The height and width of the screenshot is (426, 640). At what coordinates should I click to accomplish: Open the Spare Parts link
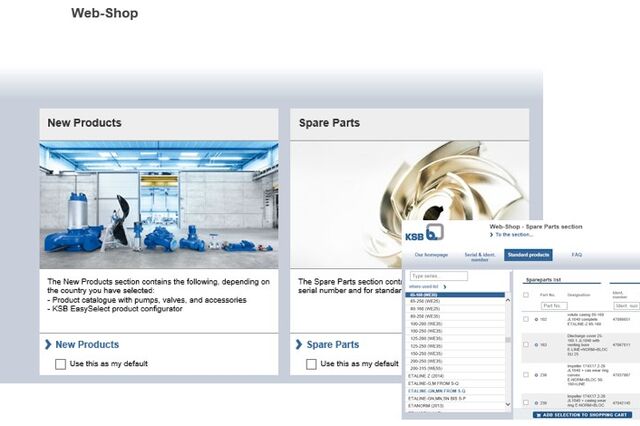[x=333, y=345]
